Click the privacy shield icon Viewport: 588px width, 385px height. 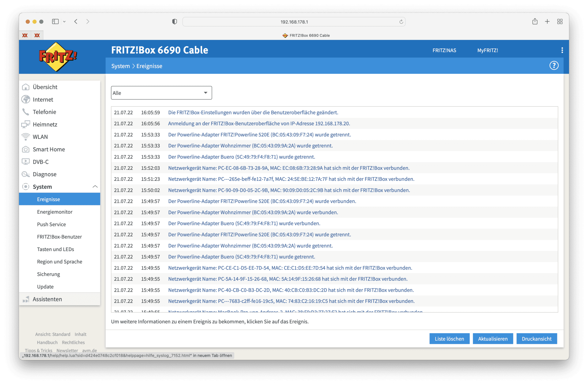click(x=175, y=21)
